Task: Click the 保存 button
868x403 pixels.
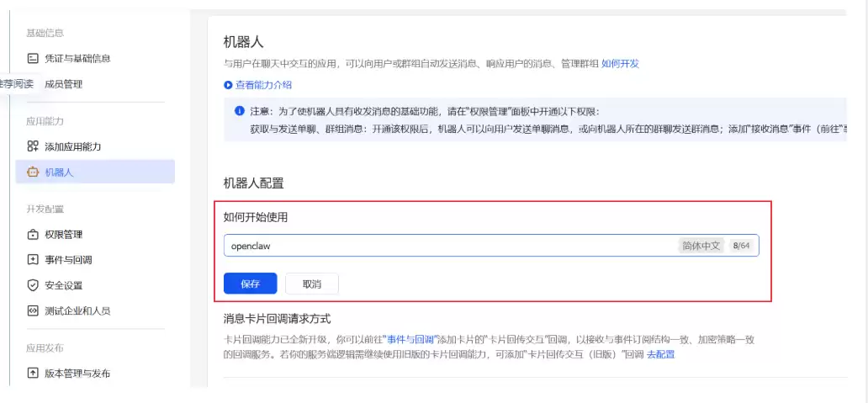Action: [250, 284]
